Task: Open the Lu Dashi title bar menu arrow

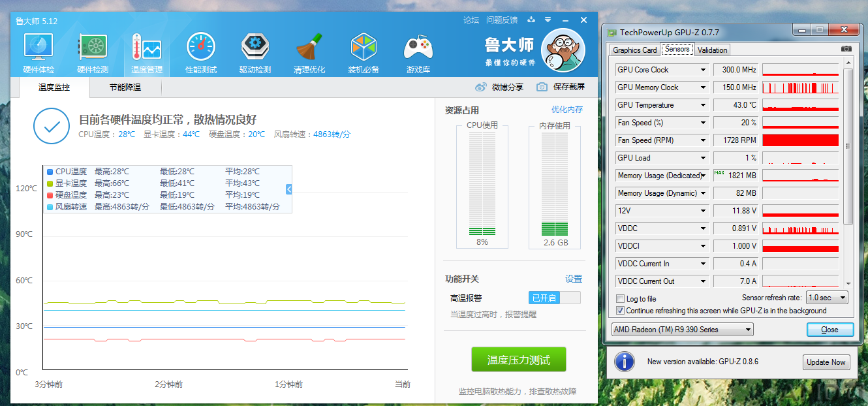Action: 548,20
